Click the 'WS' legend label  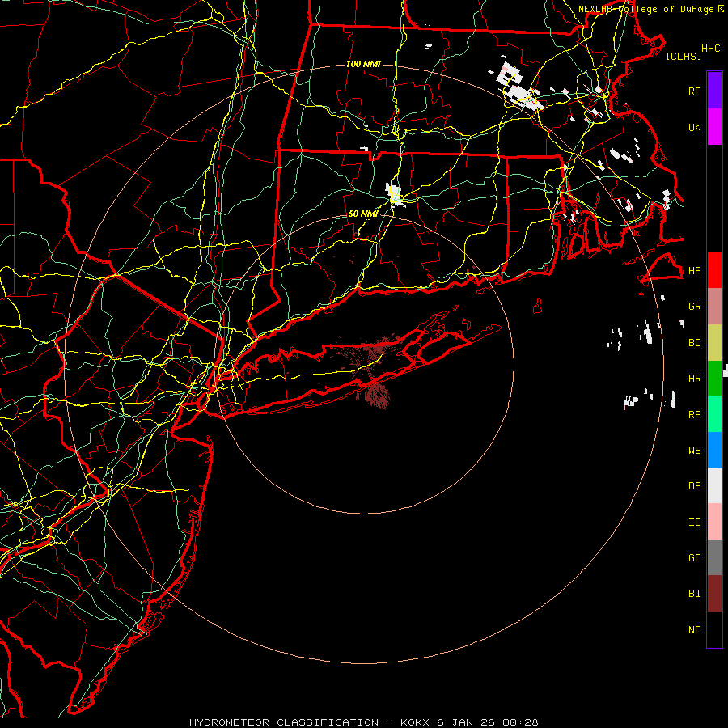click(694, 451)
